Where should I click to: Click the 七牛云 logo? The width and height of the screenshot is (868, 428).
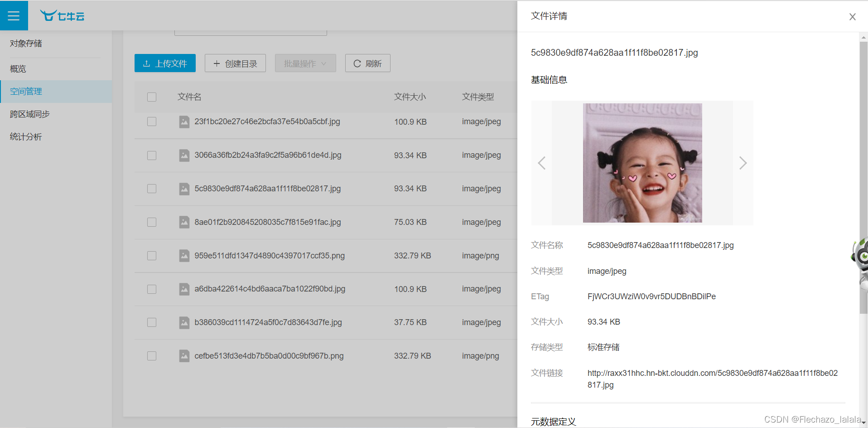pos(62,15)
